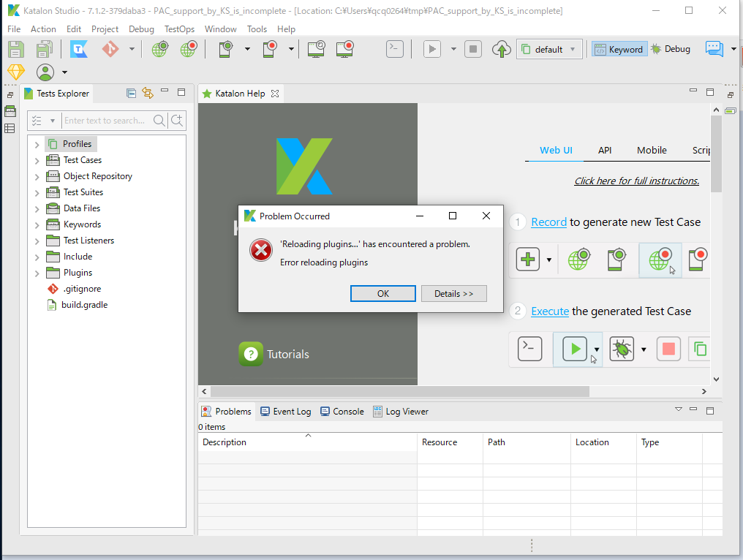Sort Problems by Description column header
The image size is (743, 560).
[x=308, y=442]
